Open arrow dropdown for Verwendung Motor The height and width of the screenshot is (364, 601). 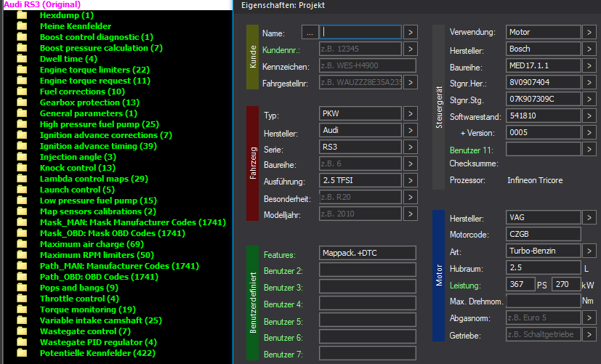point(589,32)
